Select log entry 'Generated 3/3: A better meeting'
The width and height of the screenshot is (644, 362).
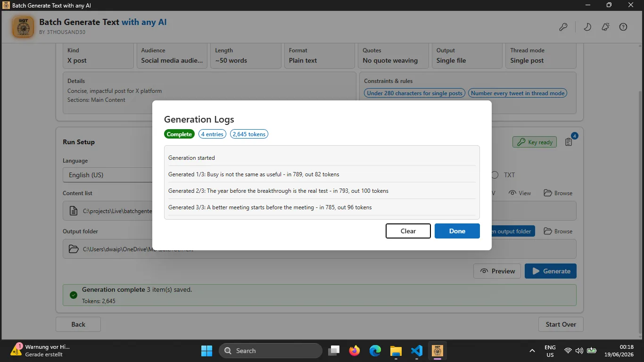322,207
